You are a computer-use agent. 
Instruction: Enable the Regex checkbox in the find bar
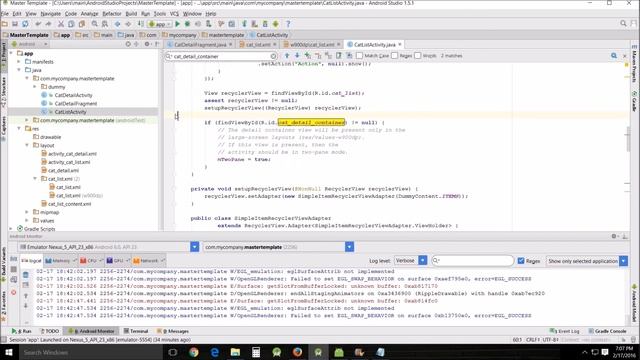coord(395,56)
